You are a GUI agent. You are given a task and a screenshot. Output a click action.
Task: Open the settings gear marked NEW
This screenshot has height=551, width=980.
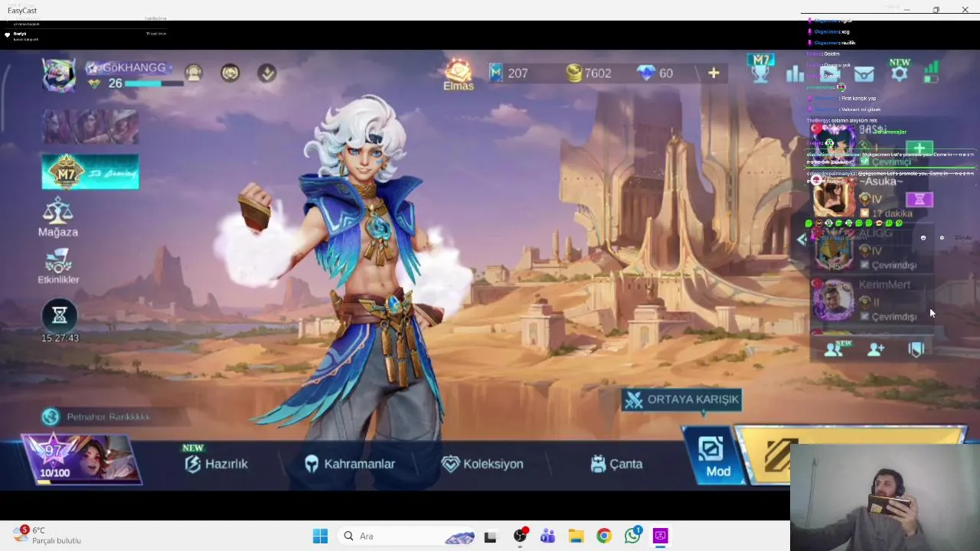(x=900, y=71)
